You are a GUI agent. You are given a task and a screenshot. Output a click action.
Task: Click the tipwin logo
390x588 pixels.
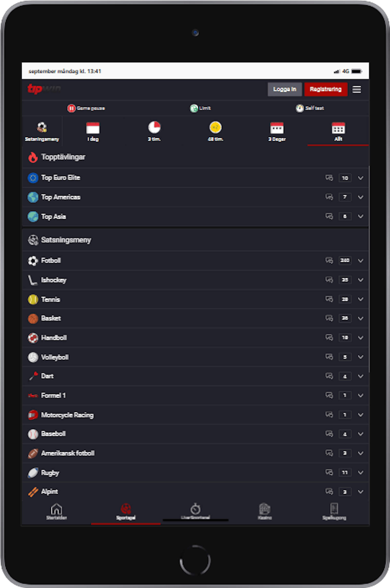tap(44, 89)
